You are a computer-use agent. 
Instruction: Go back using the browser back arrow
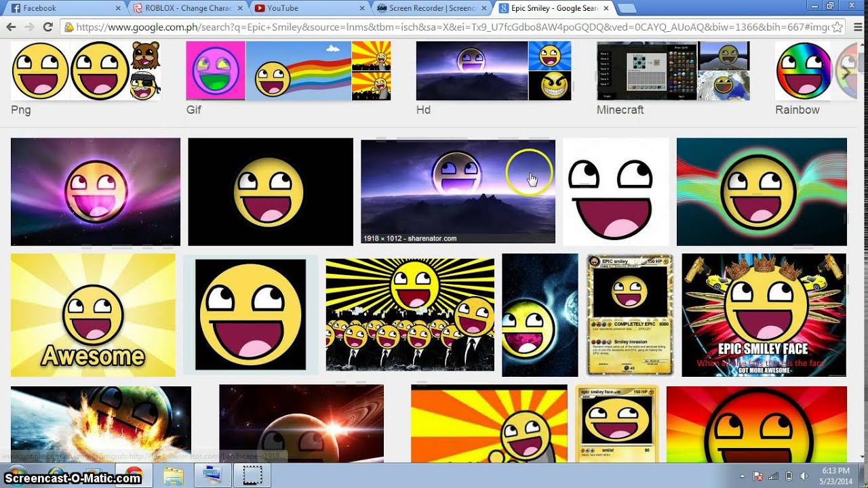[x=11, y=27]
